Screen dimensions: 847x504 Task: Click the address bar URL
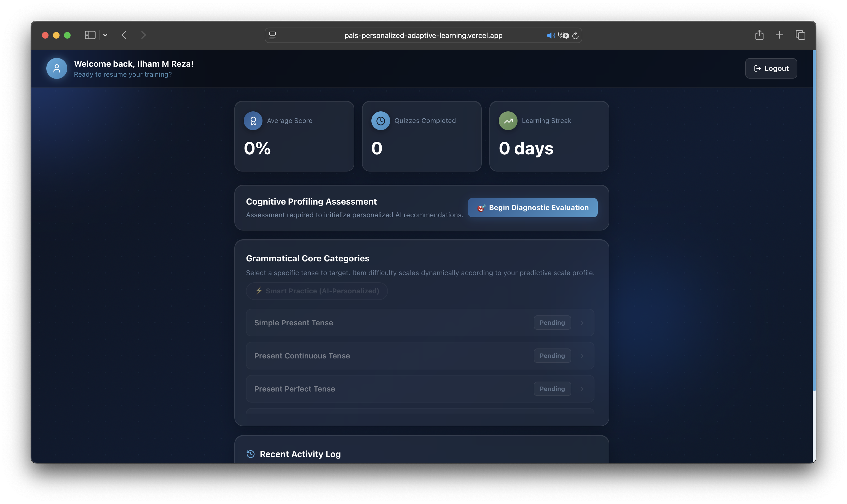pos(423,35)
